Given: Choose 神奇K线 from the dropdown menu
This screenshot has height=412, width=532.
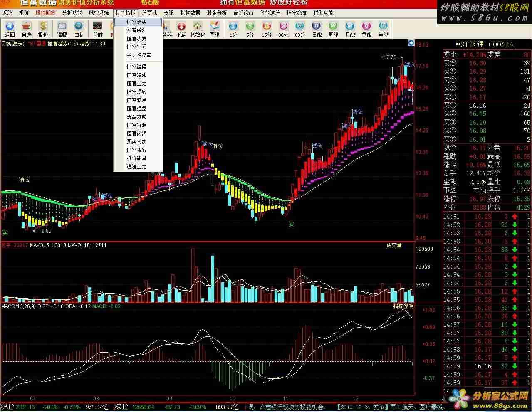Looking at the screenshot, I should [x=138, y=30].
